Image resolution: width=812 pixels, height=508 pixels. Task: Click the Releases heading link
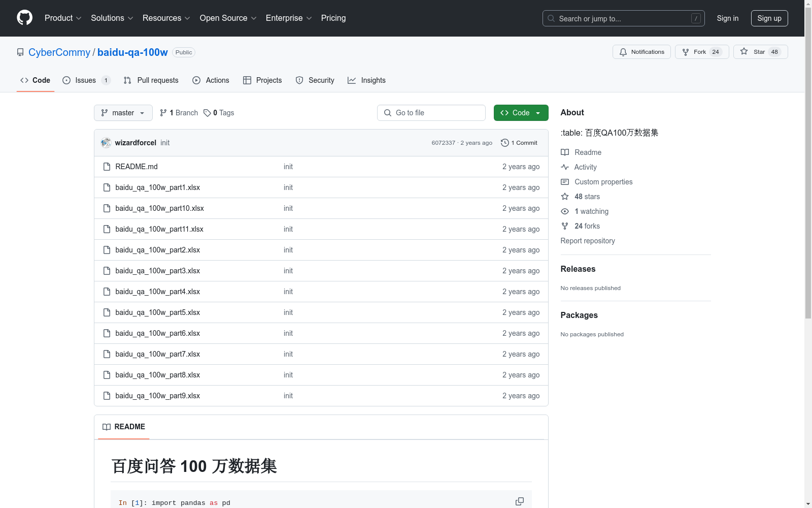pos(578,269)
